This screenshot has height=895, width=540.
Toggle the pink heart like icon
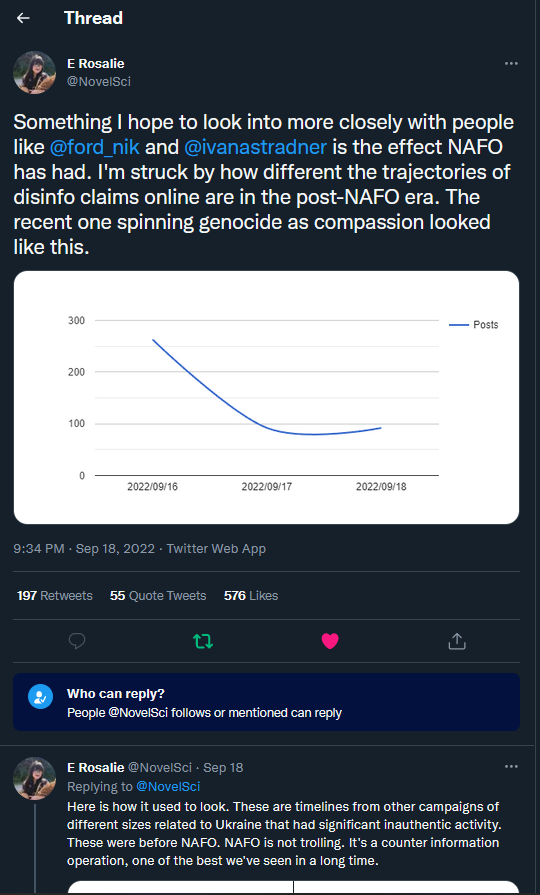coord(330,641)
